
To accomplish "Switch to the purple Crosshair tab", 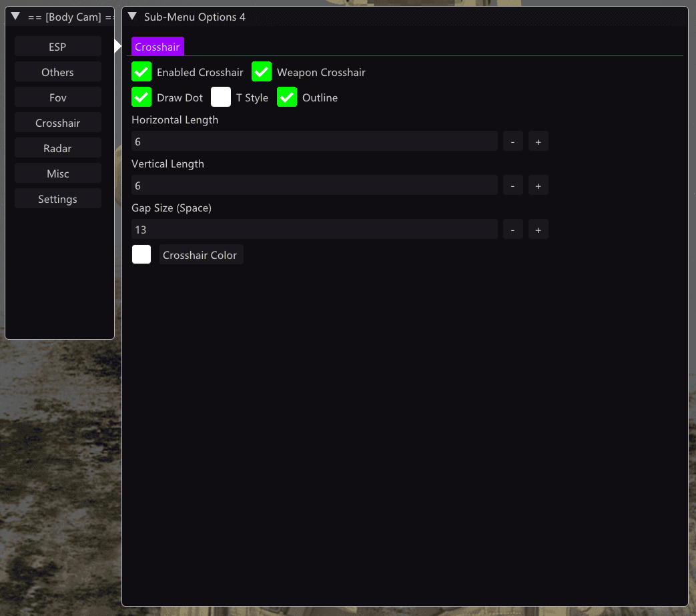I will (x=157, y=47).
